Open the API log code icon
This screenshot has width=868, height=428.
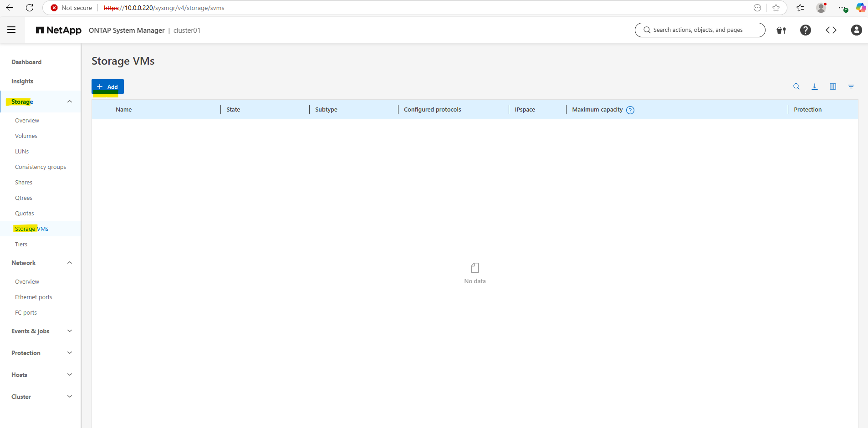(831, 30)
